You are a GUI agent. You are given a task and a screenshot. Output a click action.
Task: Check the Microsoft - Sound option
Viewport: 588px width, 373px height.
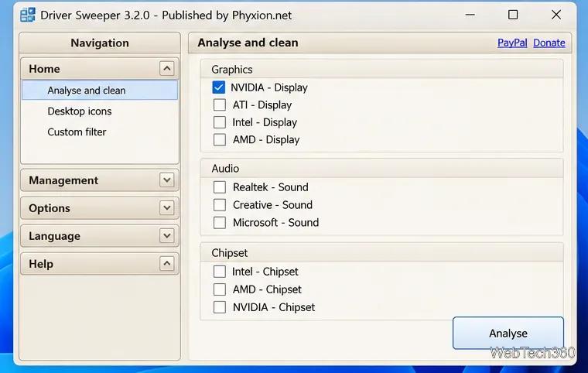point(220,223)
